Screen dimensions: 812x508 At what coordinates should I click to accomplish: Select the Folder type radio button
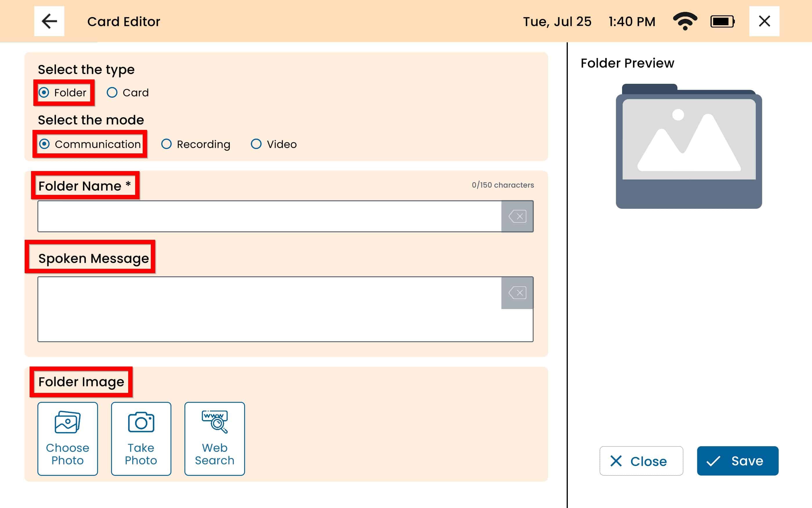tap(44, 92)
